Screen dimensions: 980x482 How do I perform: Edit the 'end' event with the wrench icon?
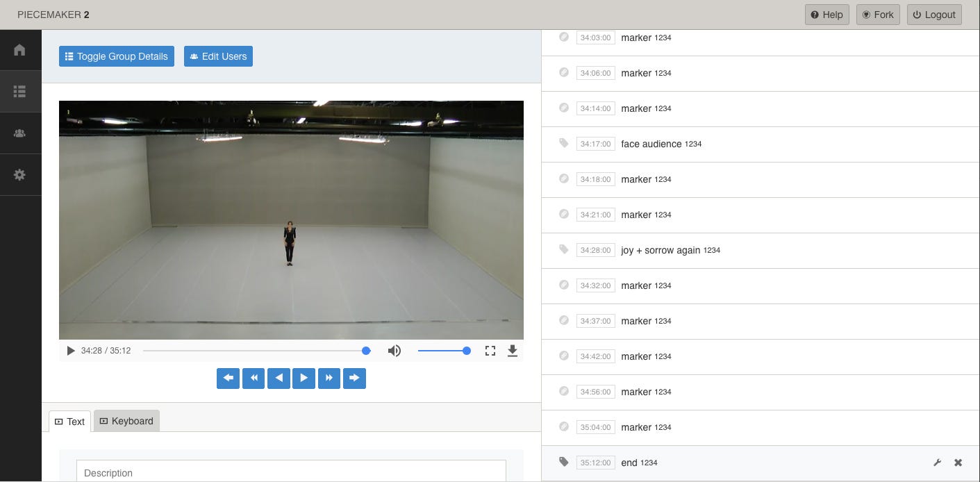[937, 463]
